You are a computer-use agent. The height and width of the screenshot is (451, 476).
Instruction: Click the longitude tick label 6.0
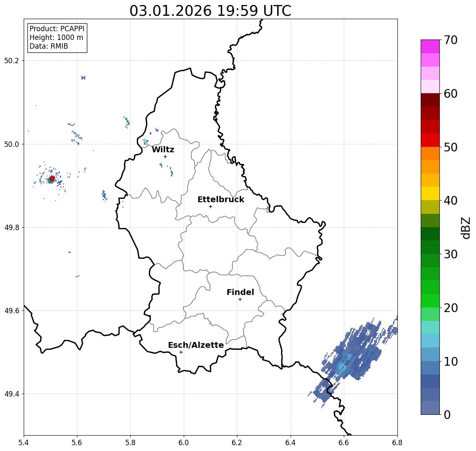[184, 443]
